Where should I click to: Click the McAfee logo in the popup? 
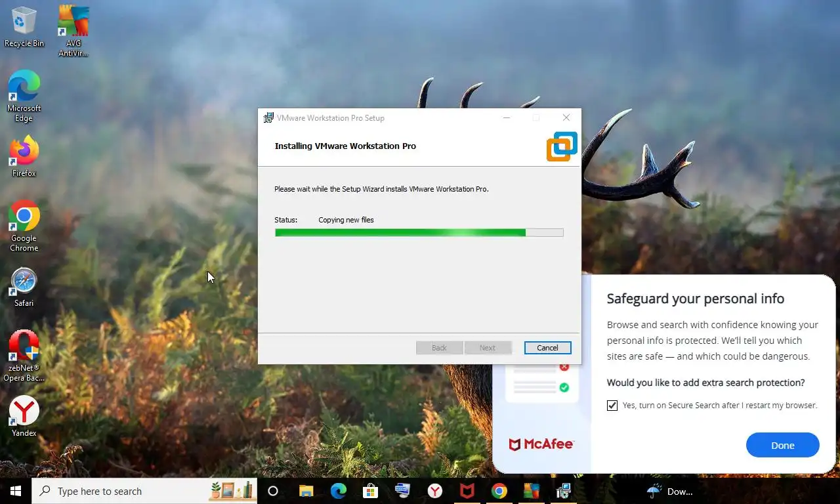pos(541,444)
